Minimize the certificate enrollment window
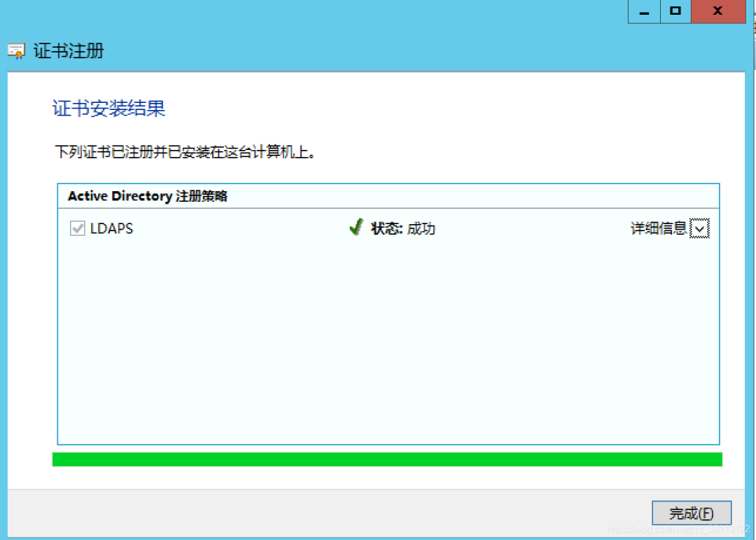The height and width of the screenshot is (540, 756). (644, 12)
